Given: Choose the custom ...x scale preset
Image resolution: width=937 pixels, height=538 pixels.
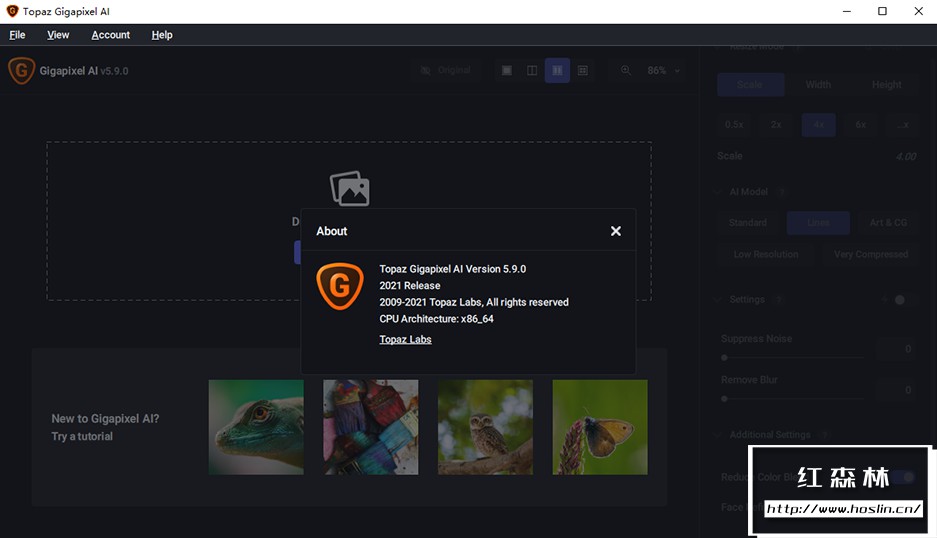Looking at the screenshot, I should 902,125.
